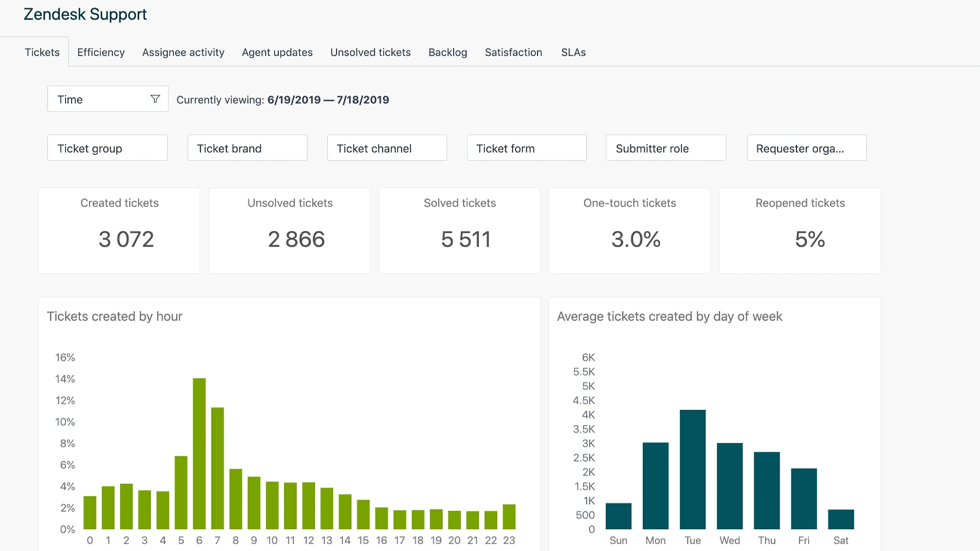Click the Created tickets value 3 072
Viewport: 980px width, 551px height.
coord(126,239)
